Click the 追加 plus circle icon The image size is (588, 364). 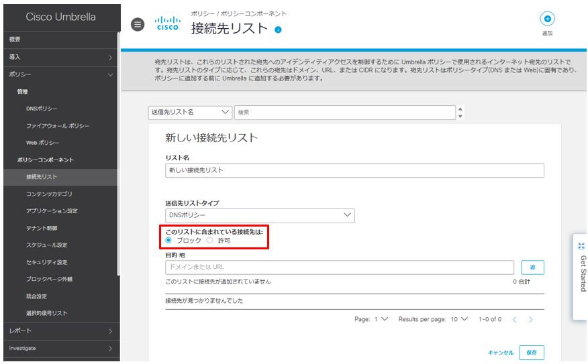(x=547, y=19)
